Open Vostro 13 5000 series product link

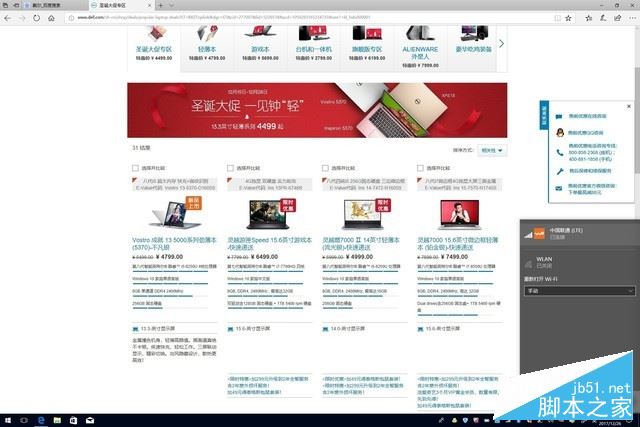point(174,244)
